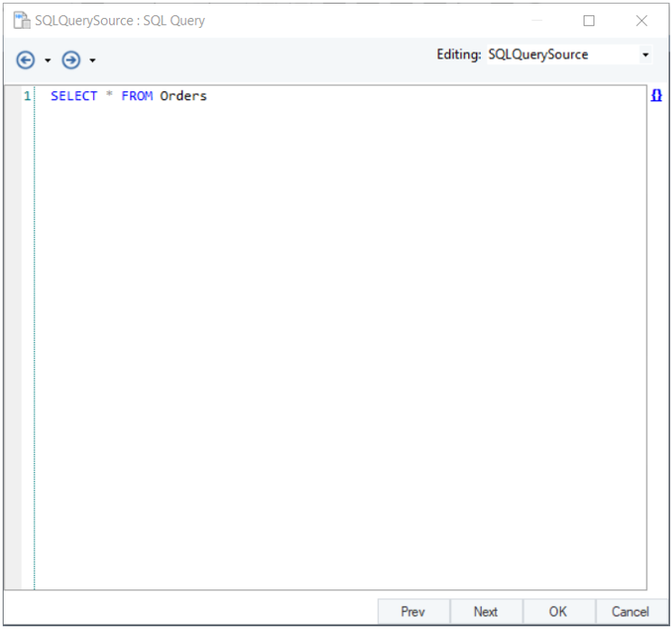The height and width of the screenshot is (629, 672).
Task: Click the Next button
Action: [x=485, y=612]
